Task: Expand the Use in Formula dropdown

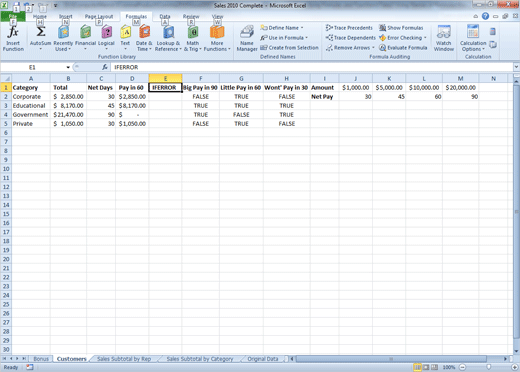Action: click(306, 38)
